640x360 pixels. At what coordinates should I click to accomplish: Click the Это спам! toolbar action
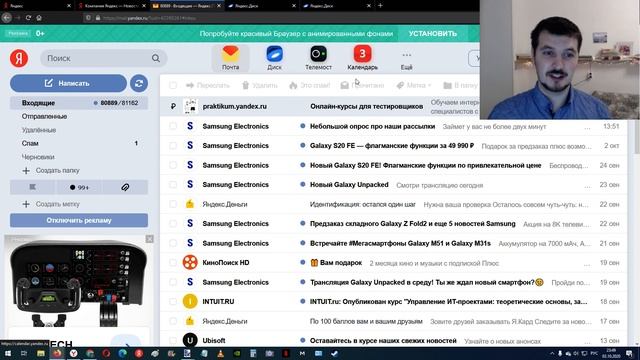(x=309, y=85)
